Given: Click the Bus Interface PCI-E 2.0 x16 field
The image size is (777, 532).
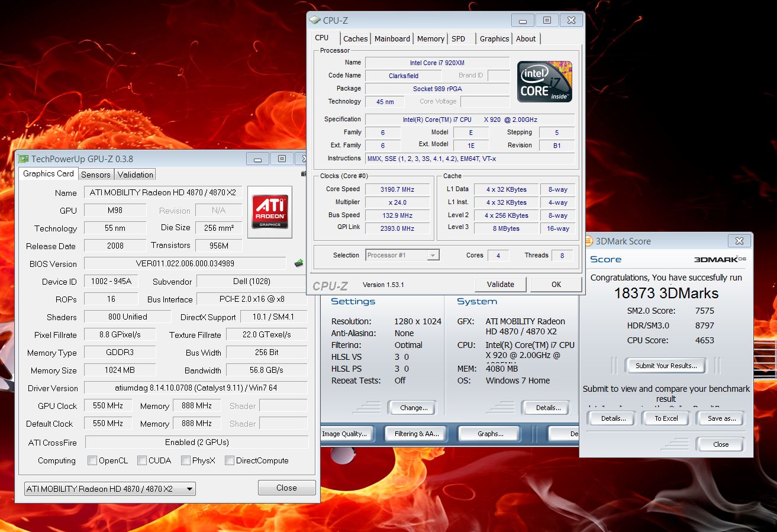Looking at the screenshot, I should (x=252, y=299).
